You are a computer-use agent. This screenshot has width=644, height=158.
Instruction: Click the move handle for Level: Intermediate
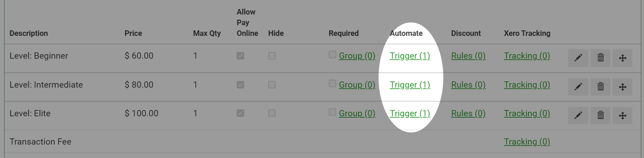623,87
